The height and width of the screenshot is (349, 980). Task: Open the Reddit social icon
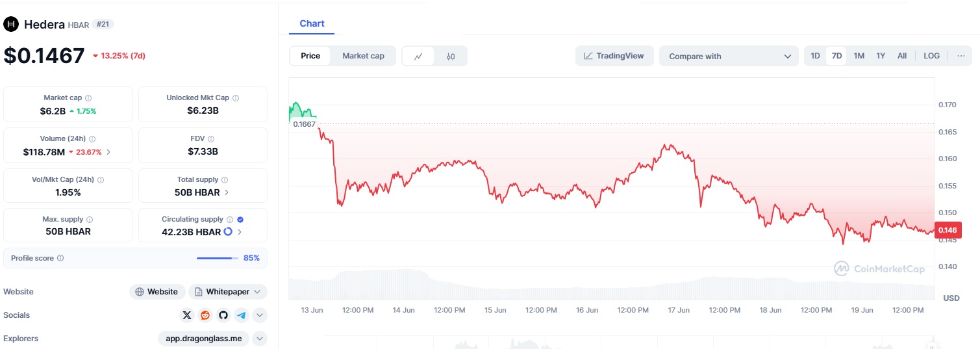205,315
